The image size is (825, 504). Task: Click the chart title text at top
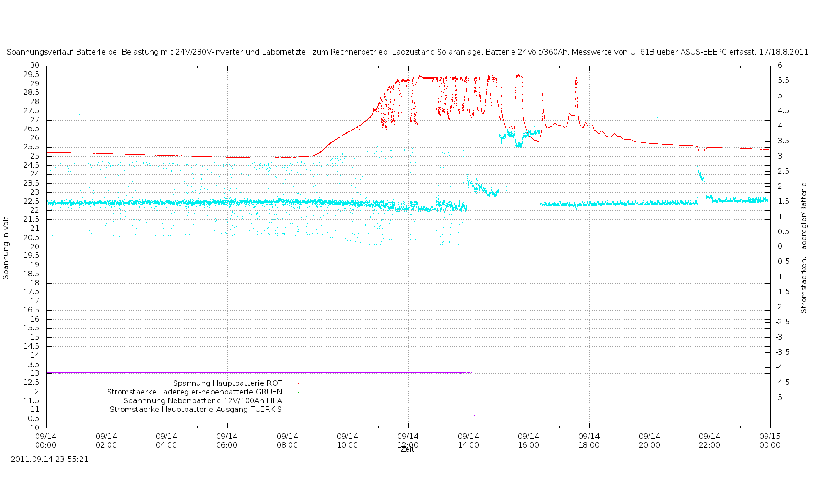[407, 52]
